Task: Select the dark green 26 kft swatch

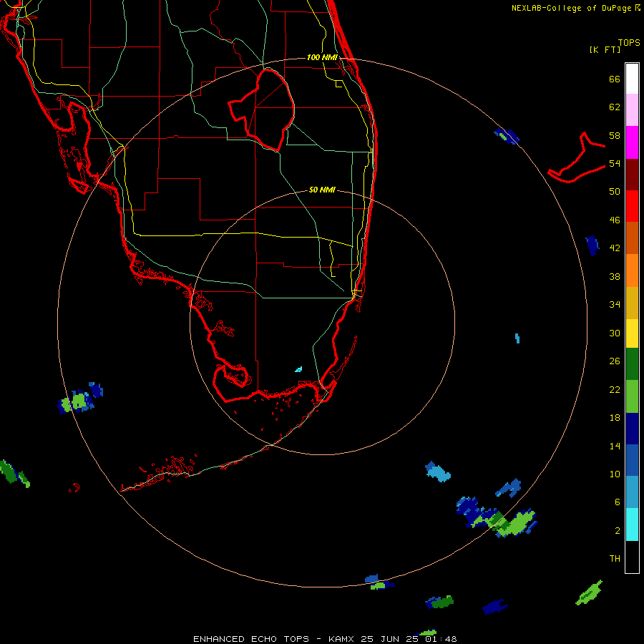Action: coord(632,364)
